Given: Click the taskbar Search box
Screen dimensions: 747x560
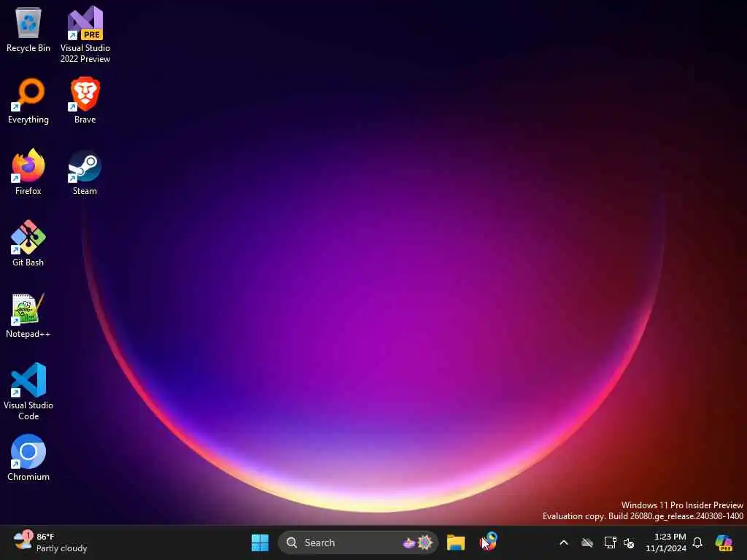Looking at the screenshot, I should pos(358,542).
